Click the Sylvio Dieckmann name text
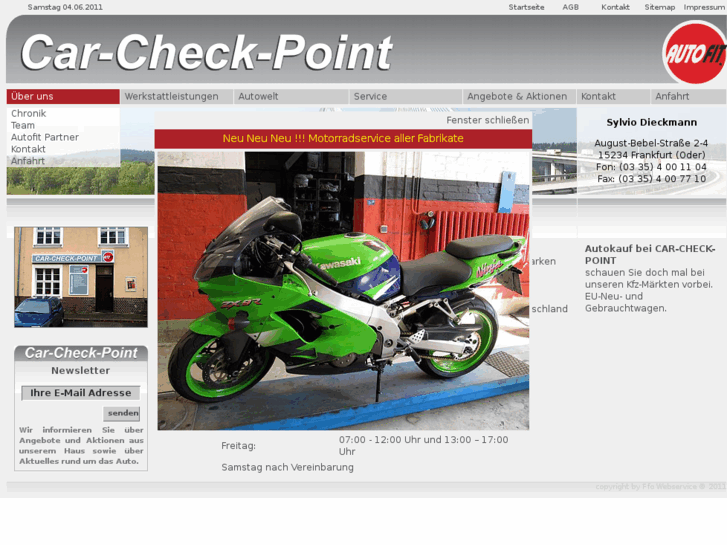Screen dimensions: 727x545 pyautogui.click(x=651, y=122)
